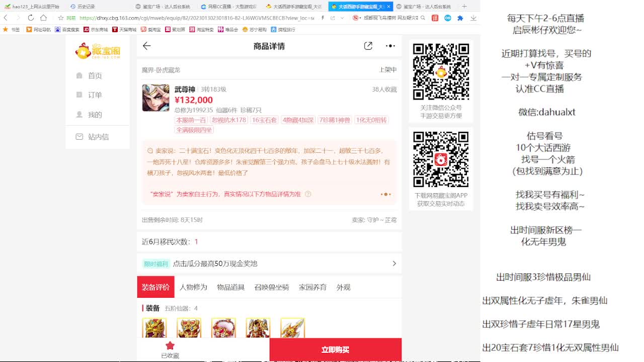Switch to the 装备评价 tab
This screenshot has width=644, height=362.
(x=155, y=287)
